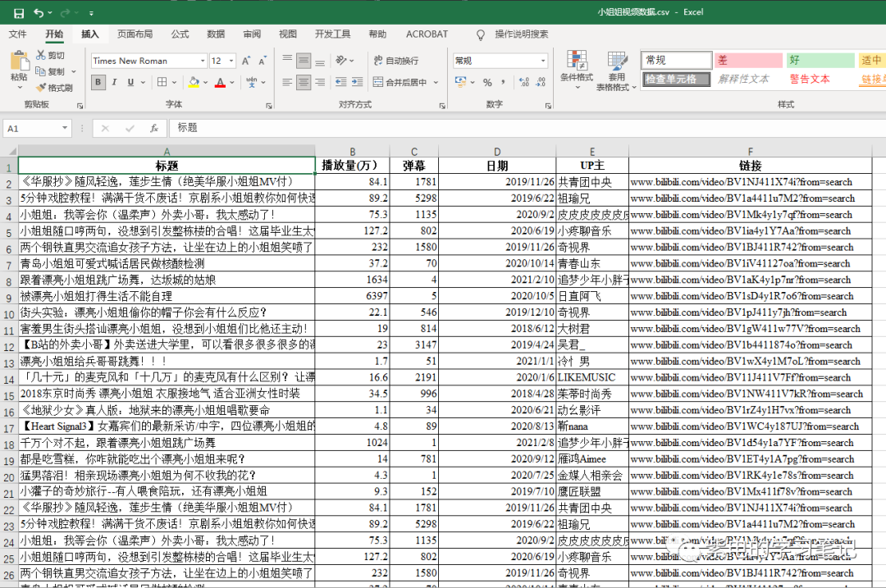Viewport: 886px width, 588px height.
Task: Click 操作说明搜索 search box
Action: coord(521,34)
